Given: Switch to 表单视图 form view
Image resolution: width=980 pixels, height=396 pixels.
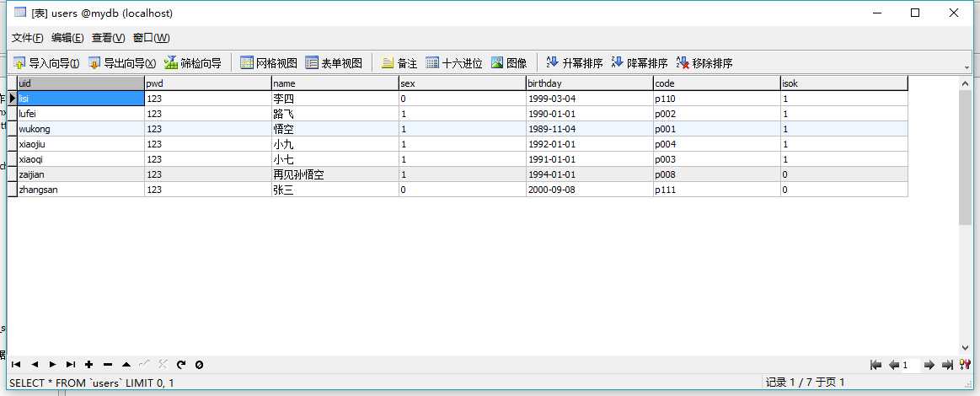Looking at the screenshot, I should point(334,63).
